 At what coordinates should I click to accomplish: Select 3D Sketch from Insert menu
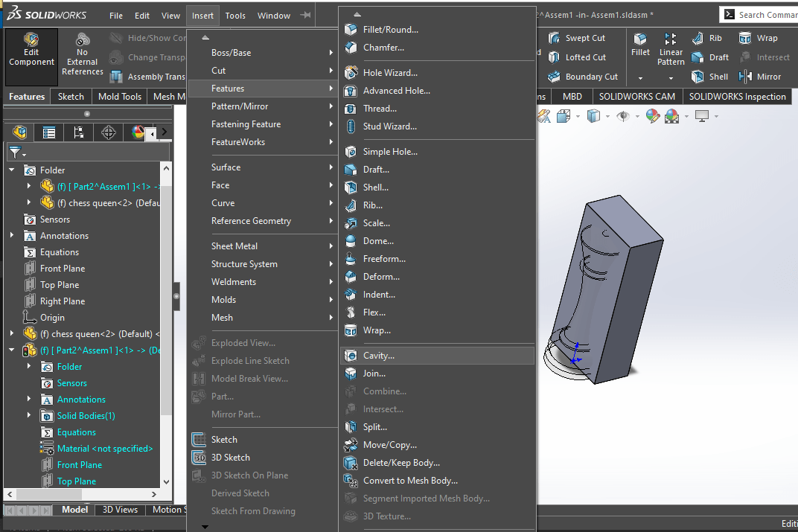(262, 458)
